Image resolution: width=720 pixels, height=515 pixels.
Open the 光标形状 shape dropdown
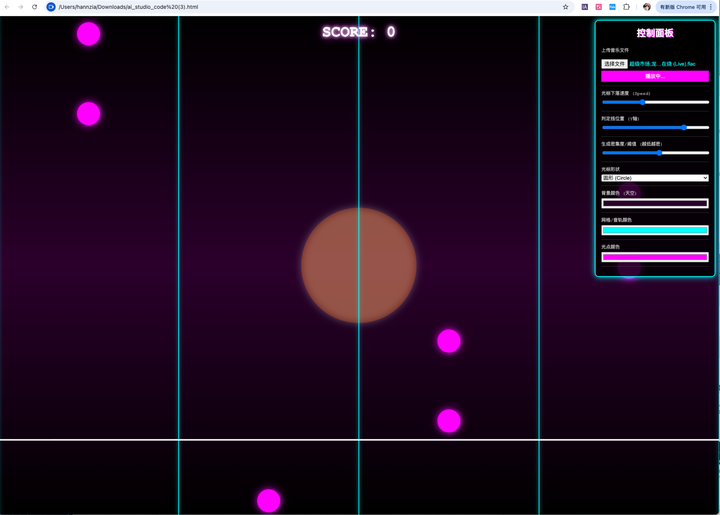(655, 178)
